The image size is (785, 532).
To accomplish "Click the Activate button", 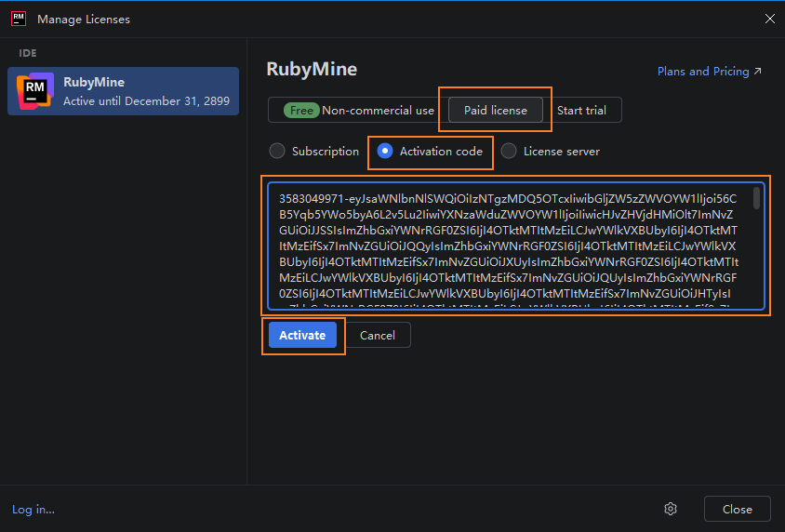I will 302,336.
